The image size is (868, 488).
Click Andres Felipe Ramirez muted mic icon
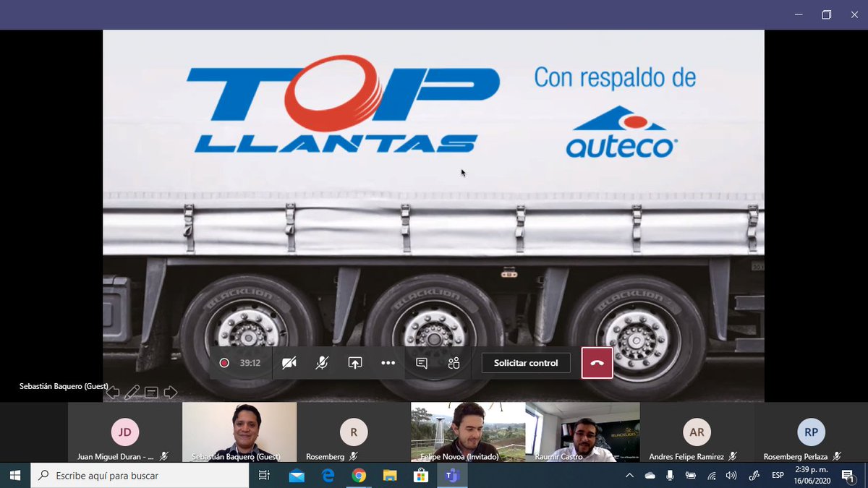click(733, 456)
